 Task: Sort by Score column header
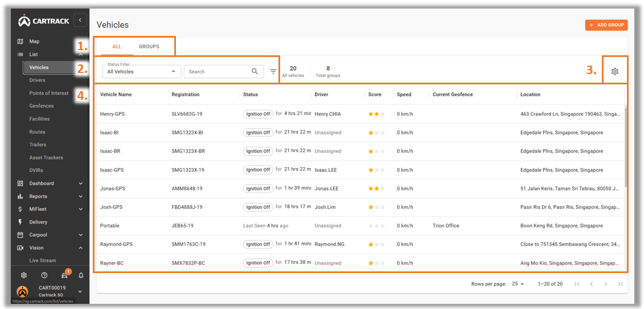coord(375,95)
